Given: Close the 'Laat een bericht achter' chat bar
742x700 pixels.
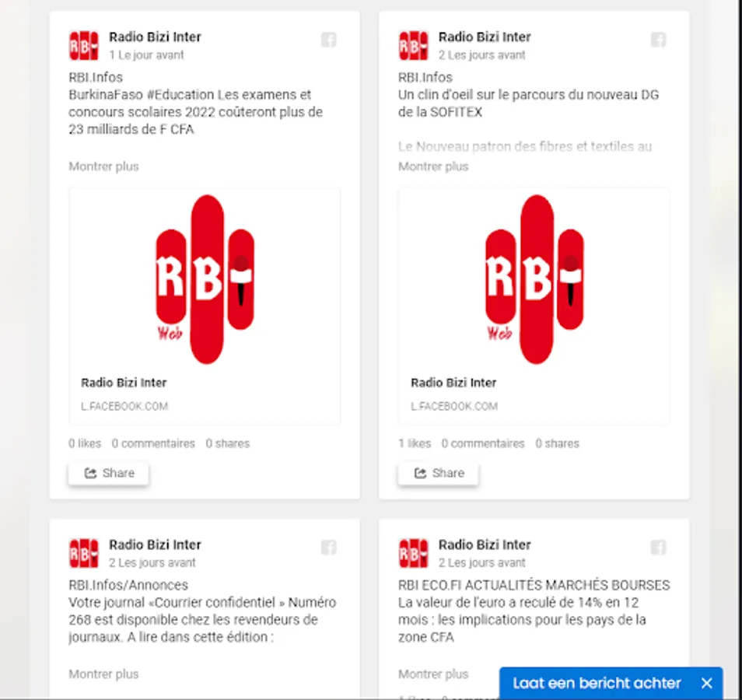Looking at the screenshot, I should point(706,683).
